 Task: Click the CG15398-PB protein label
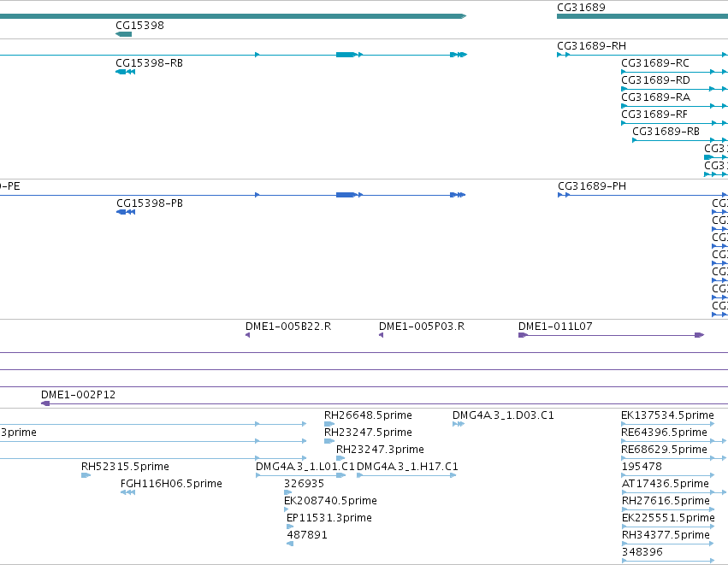click(x=150, y=203)
